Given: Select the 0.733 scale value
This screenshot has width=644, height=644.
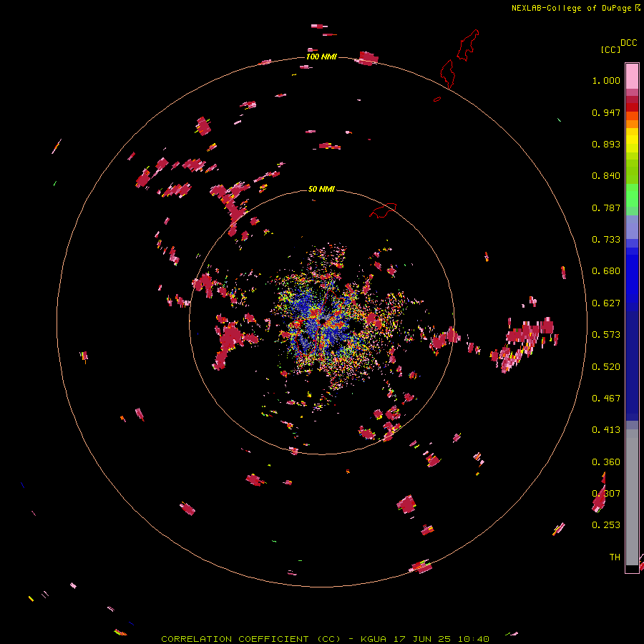Looking at the screenshot, I should click(606, 240).
